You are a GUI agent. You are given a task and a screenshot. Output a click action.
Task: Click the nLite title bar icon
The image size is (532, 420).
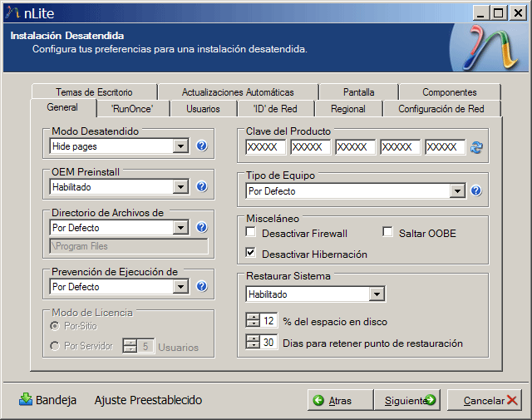point(13,13)
